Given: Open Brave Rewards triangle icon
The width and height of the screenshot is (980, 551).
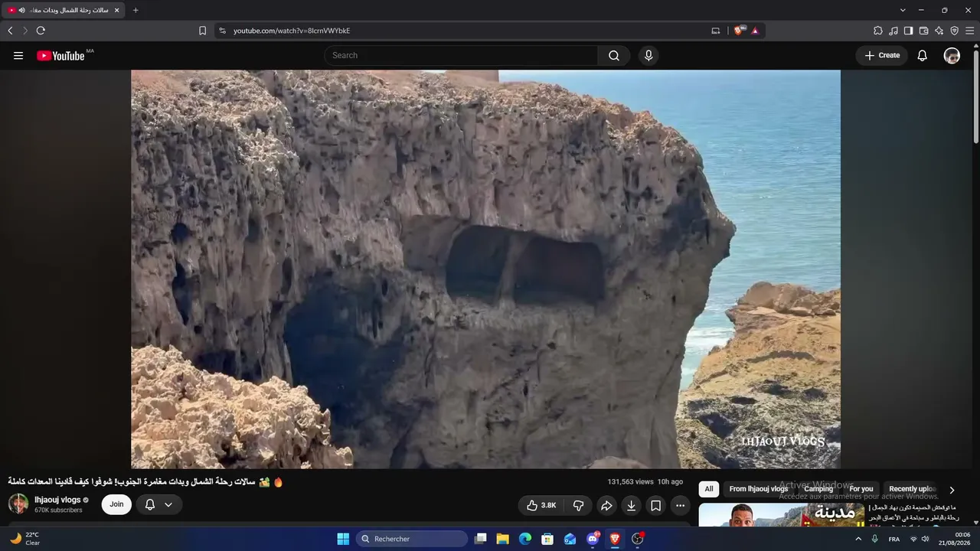Looking at the screenshot, I should tap(755, 31).
